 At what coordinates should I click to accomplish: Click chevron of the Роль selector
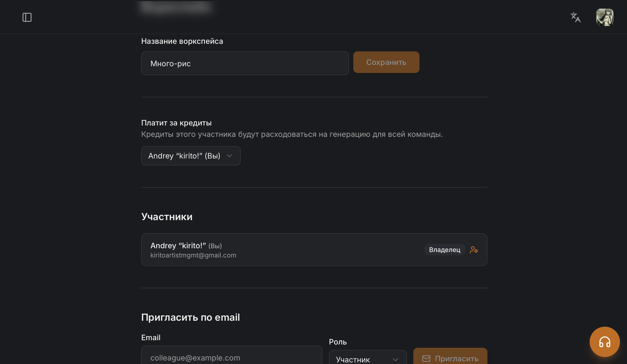point(395,359)
